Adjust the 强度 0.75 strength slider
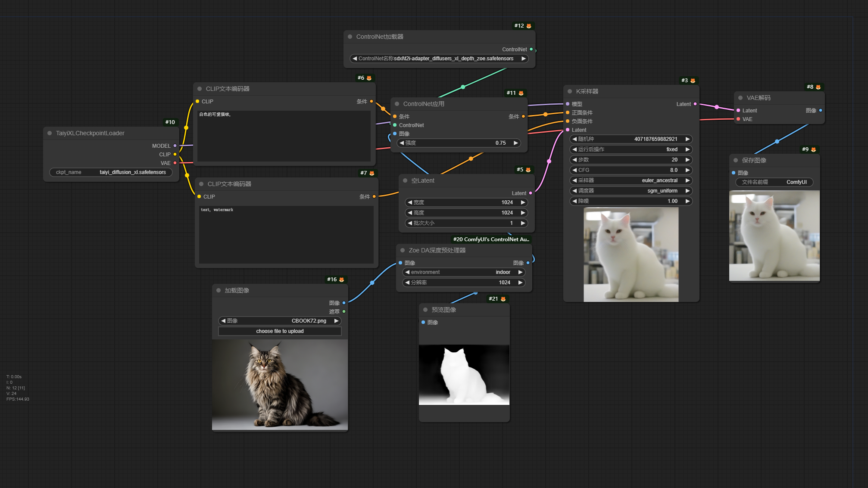 458,143
